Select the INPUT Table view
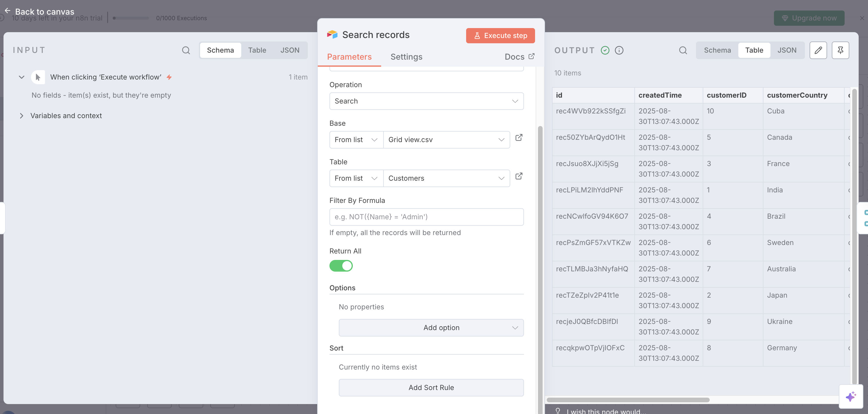Image resolution: width=868 pixels, height=414 pixels. [257, 50]
